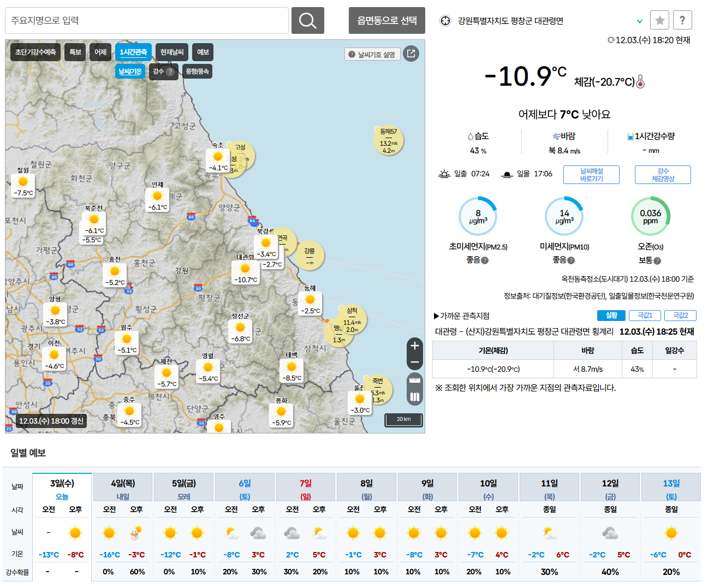This screenshot has height=588, width=708.
Task: Add location to favorites with star icon
Action: (659, 21)
